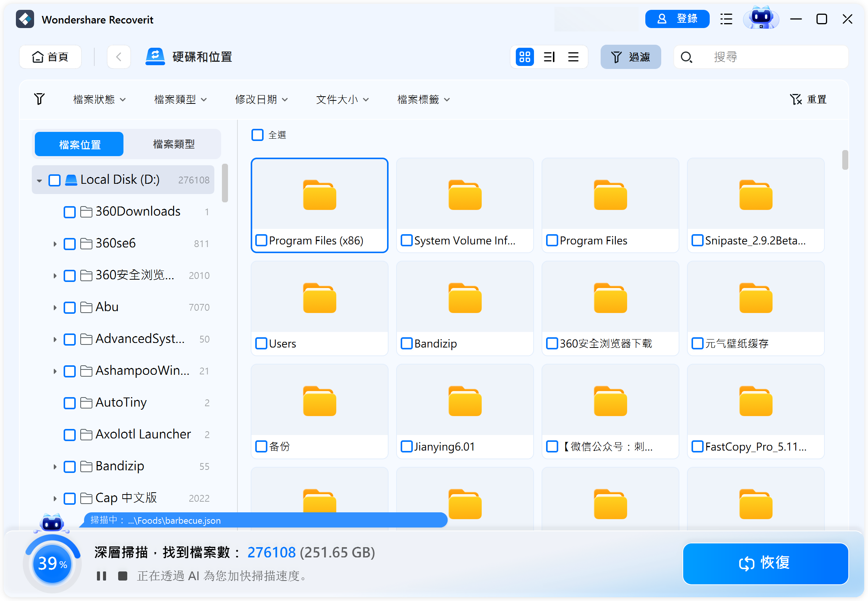Click the Wondershare Recoverit logo icon

25,19
